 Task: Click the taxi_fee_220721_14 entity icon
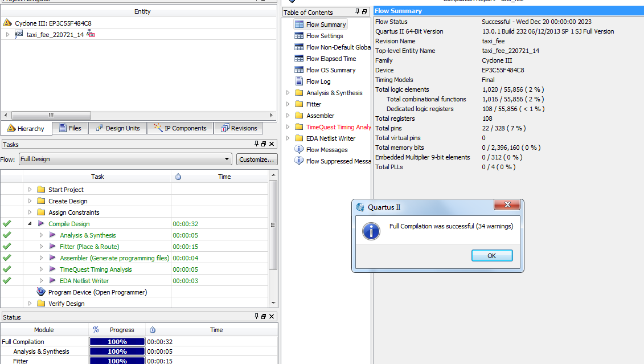(19, 34)
